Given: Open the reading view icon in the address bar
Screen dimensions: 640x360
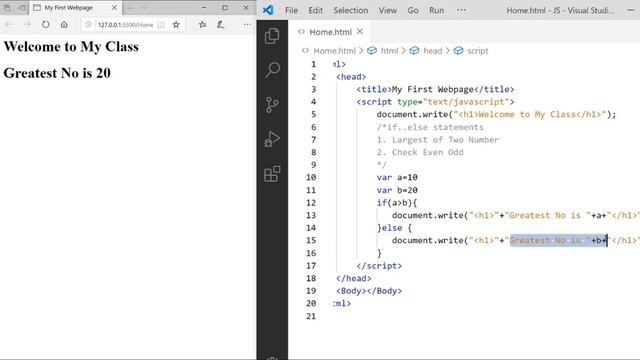Looking at the screenshot, I should tap(161, 25).
